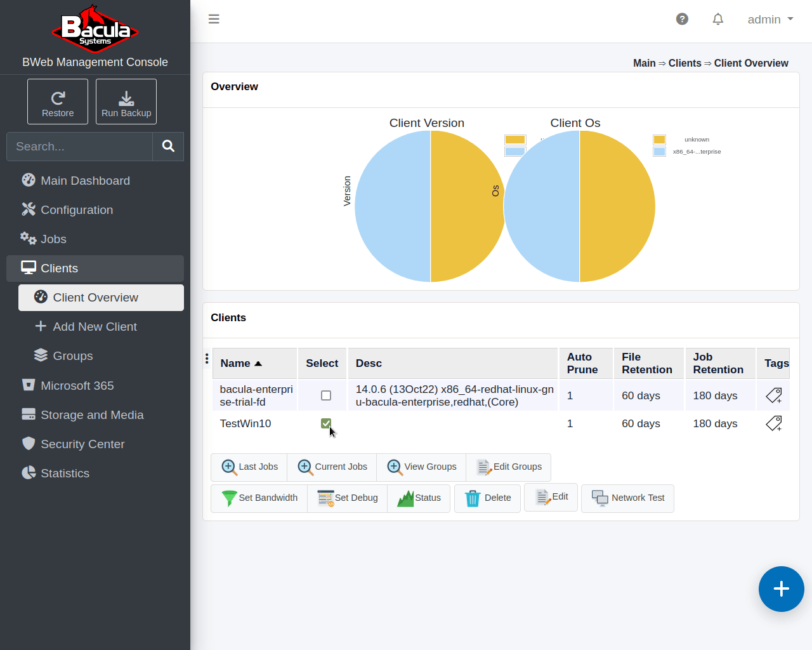The height and width of the screenshot is (650, 812).
Task: Click the Select column header
Action: click(322, 363)
